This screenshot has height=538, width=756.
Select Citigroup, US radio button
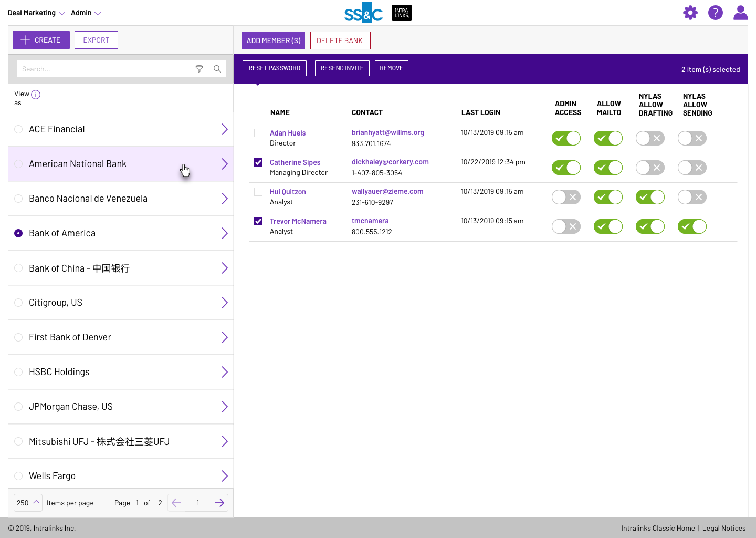pos(18,303)
